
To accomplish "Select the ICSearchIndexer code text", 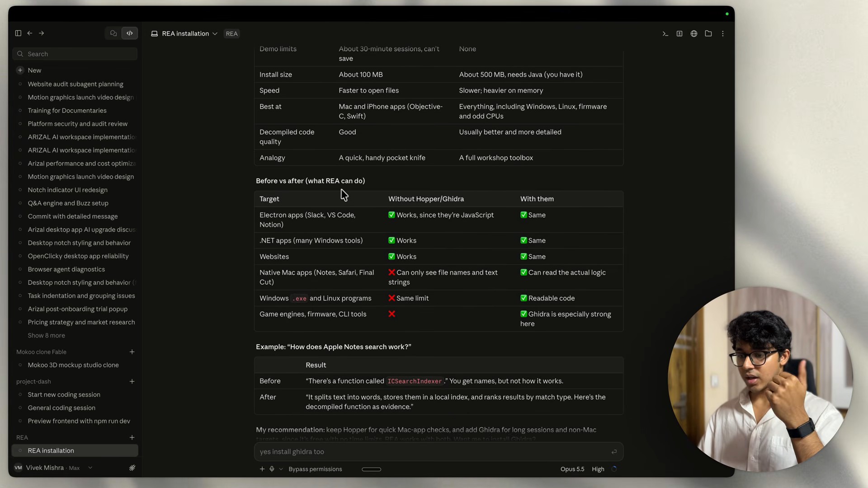I will pyautogui.click(x=415, y=381).
